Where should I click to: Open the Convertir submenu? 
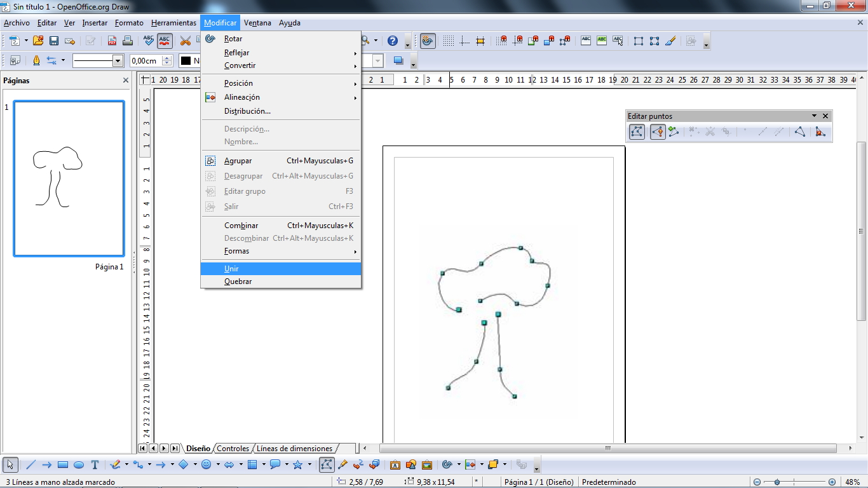pos(281,65)
